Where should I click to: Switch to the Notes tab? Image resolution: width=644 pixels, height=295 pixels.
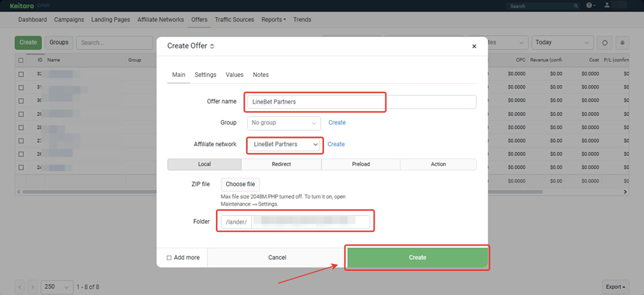coord(261,75)
